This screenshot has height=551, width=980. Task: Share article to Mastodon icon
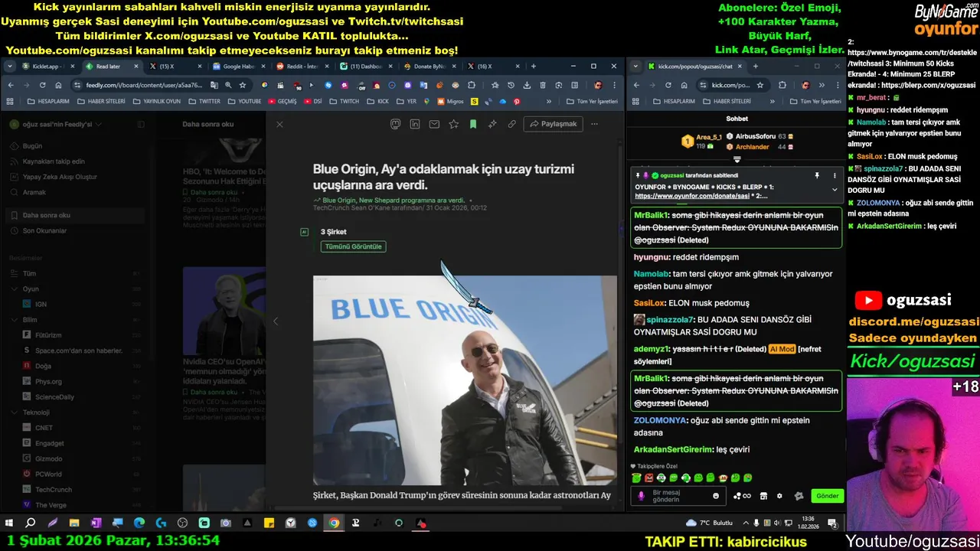395,124
